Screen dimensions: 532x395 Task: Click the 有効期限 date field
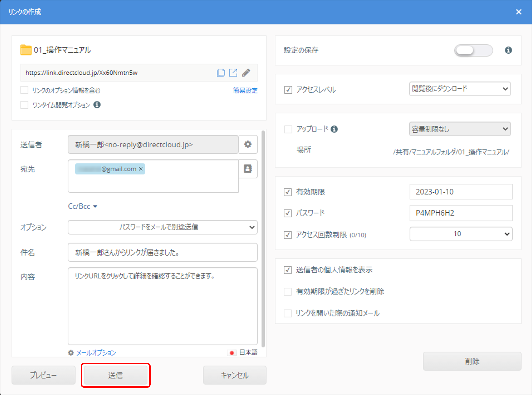[x=461, y=192]
